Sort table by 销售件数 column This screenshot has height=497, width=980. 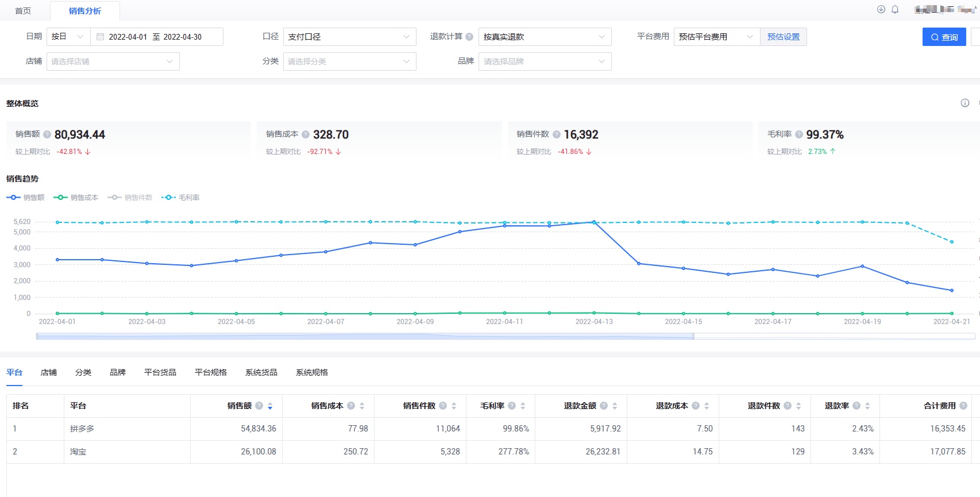pos(454,406)
